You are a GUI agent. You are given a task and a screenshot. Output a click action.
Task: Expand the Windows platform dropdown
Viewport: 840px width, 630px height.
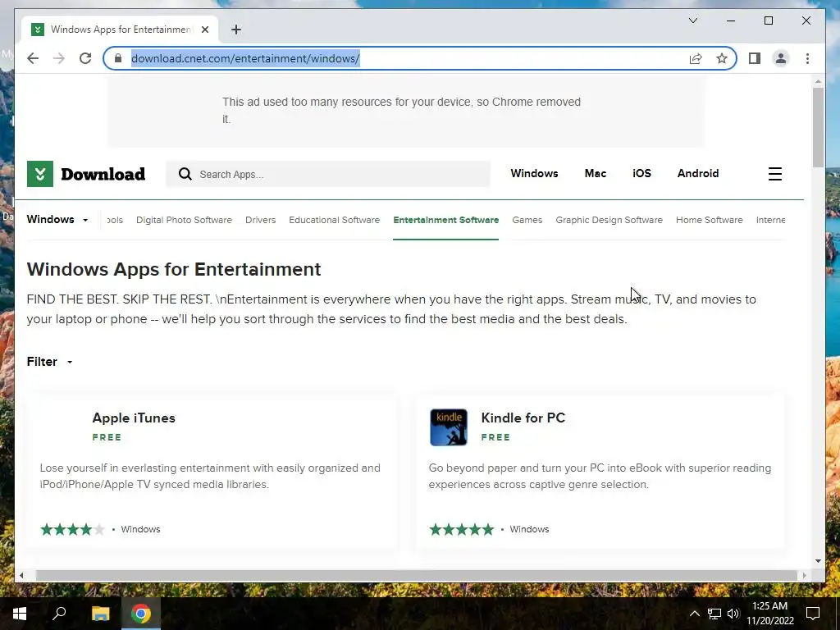point(57,220)
